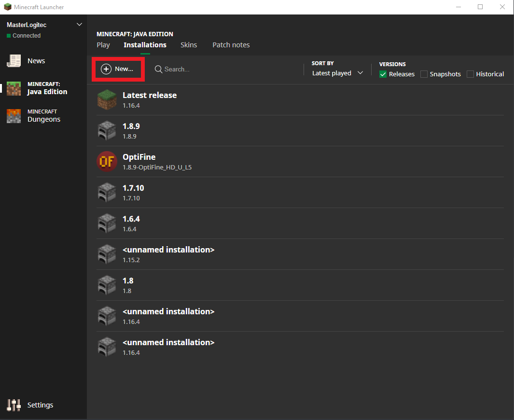Viewport: 514px width, 420px height.
Task: Click the furnace icon for 1.6.4 installation
Action: (x=107, y=224)
